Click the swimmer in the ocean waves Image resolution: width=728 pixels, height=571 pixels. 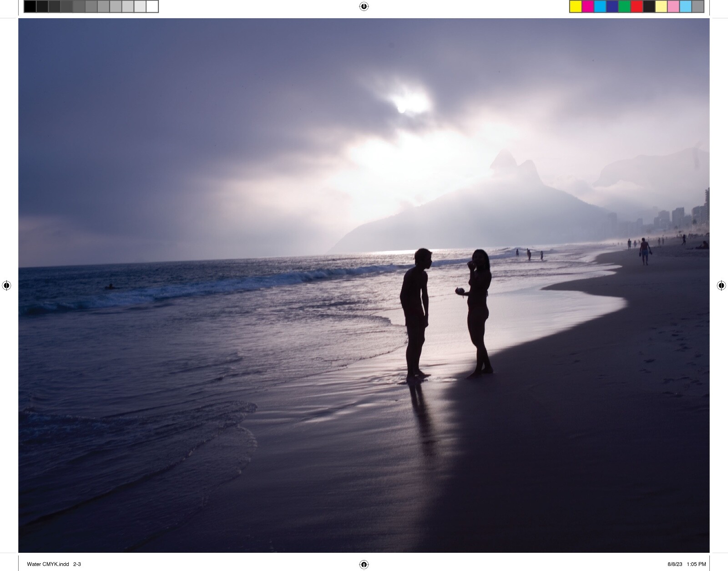point(110,286)
